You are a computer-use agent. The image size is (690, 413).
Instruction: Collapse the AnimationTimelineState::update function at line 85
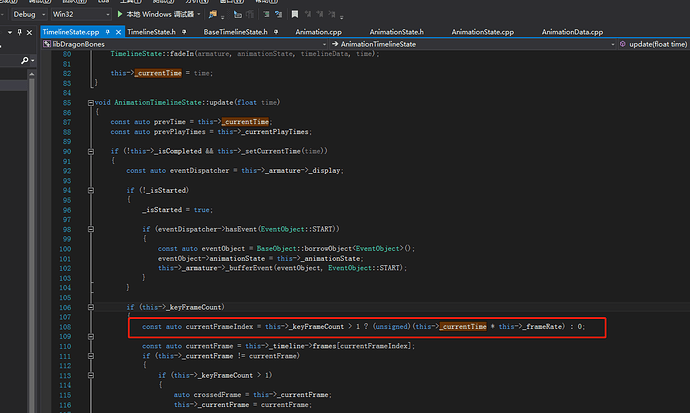[91, 102]
